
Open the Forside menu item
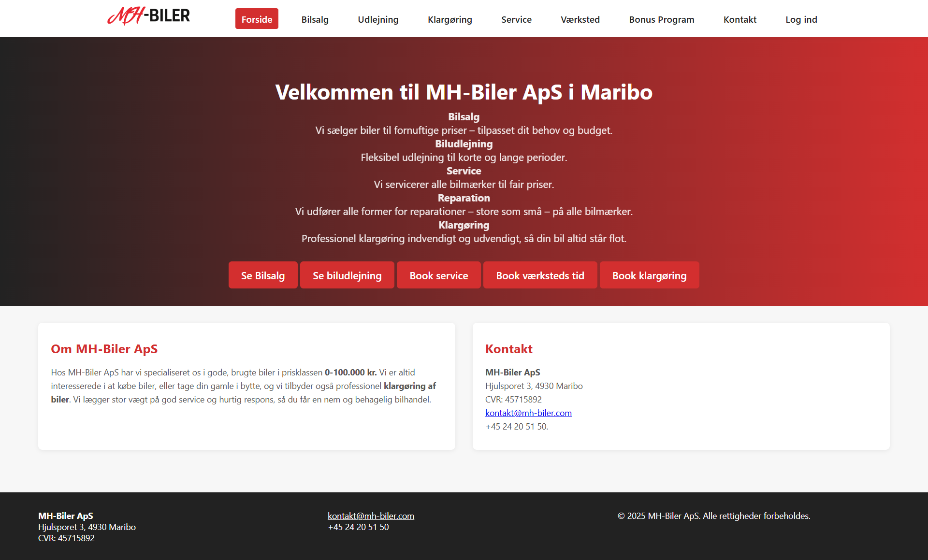[257, 19]
